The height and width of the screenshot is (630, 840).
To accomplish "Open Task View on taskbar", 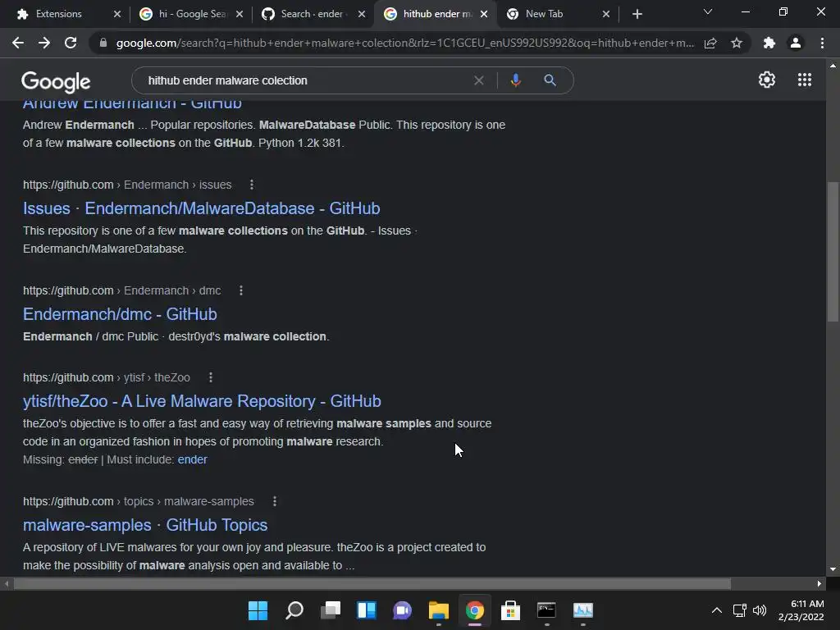I will [331, 610].
